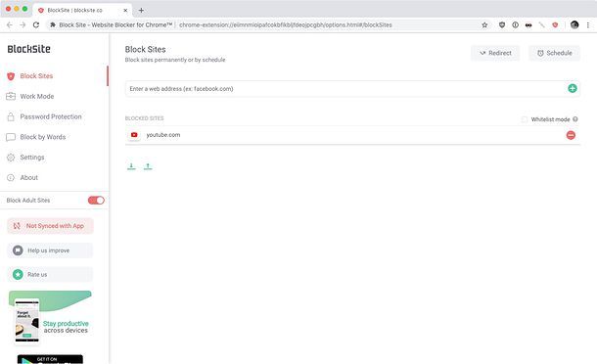The height and width of the screenshot is (364, 597).
Task: Click the circled info extension icon
Action: pos(515,24)
